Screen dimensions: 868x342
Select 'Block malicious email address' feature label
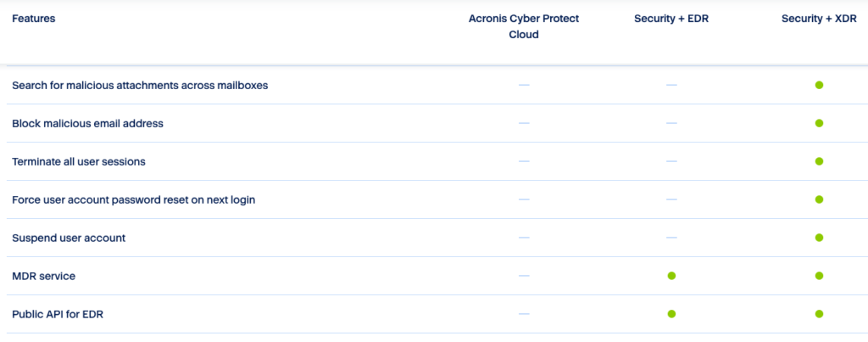click(87, 123)
